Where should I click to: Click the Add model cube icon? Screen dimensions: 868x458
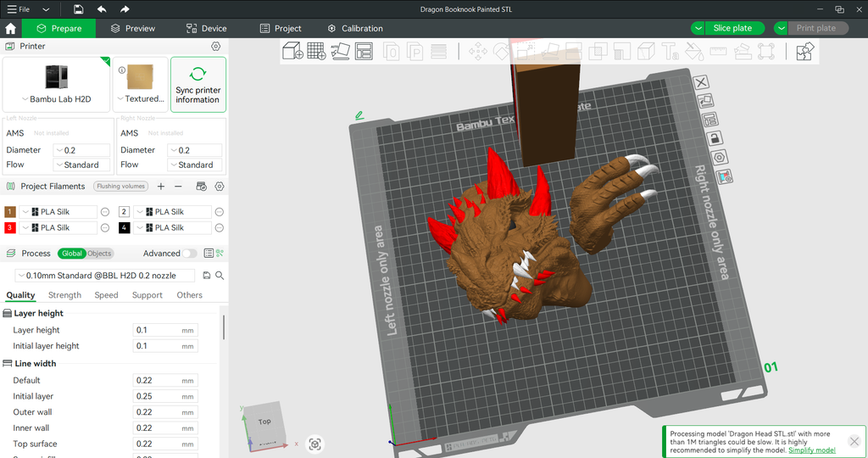point(293,52)
